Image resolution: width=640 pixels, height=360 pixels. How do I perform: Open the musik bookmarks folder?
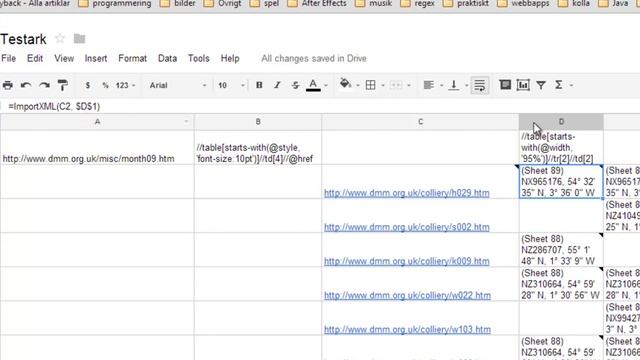pos(373,4)
